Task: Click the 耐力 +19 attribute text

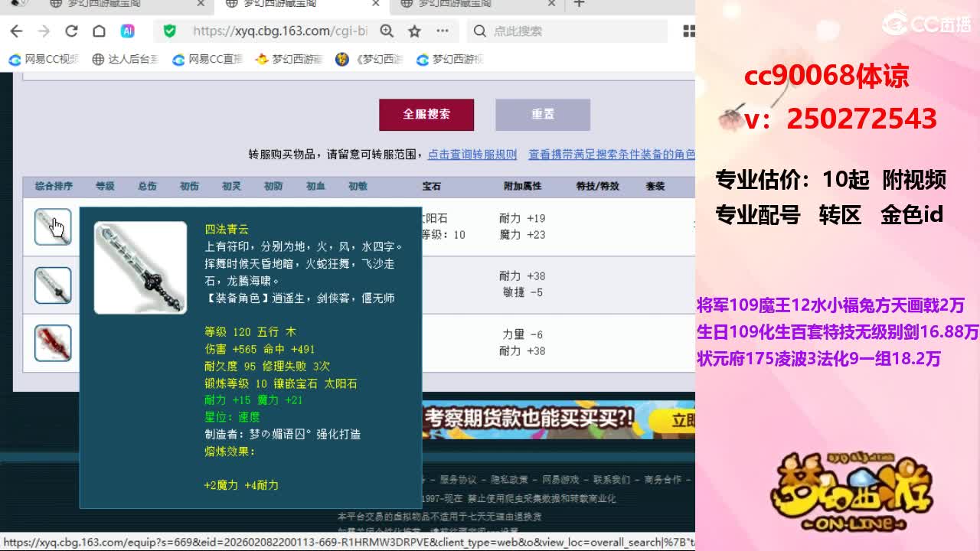Action: 523,219
